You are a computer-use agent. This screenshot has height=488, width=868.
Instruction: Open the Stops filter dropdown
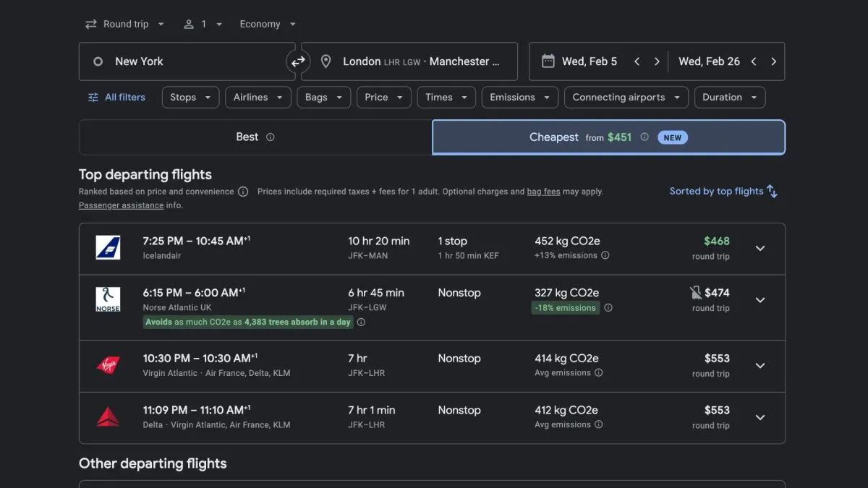(x=190, y=98)
